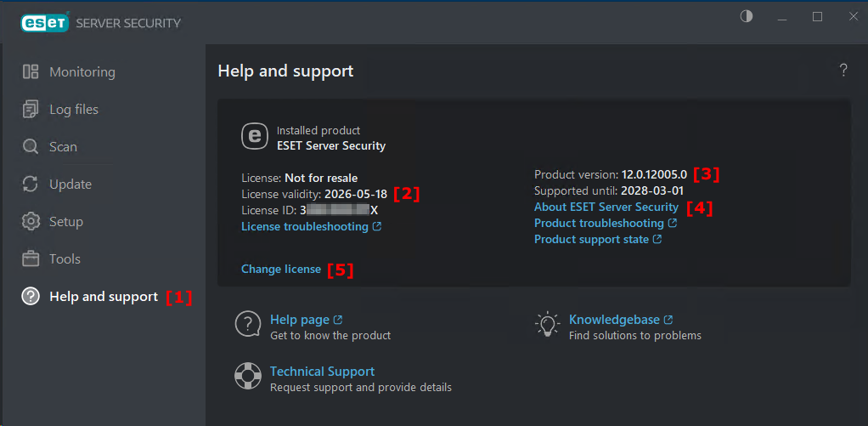Image resolution: width=868 pixels, height=426 pixels.
Task: Open the Help and support section
Action: pyautogui.click(x=103, y=297)
